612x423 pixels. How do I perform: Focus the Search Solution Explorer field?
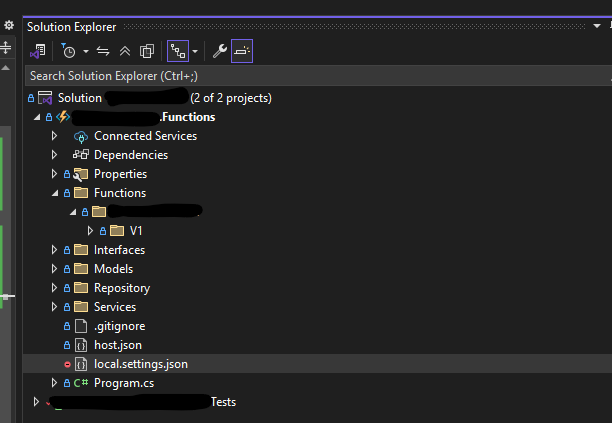coord(318,76)
